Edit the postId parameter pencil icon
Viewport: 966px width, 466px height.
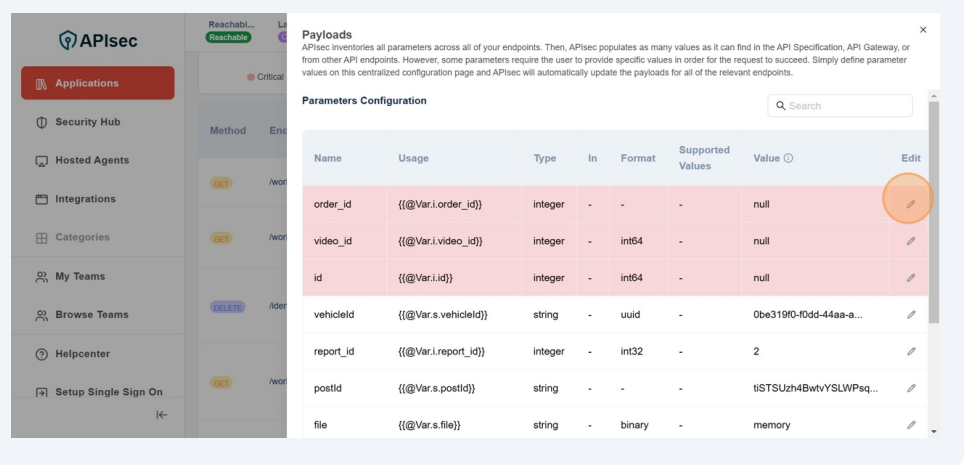tap(911, 388)
